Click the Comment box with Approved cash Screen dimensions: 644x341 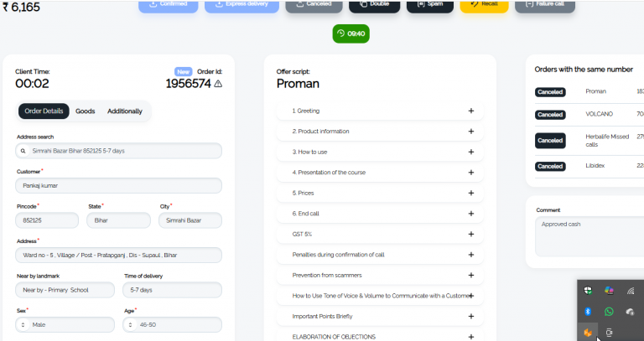(589, 237)
